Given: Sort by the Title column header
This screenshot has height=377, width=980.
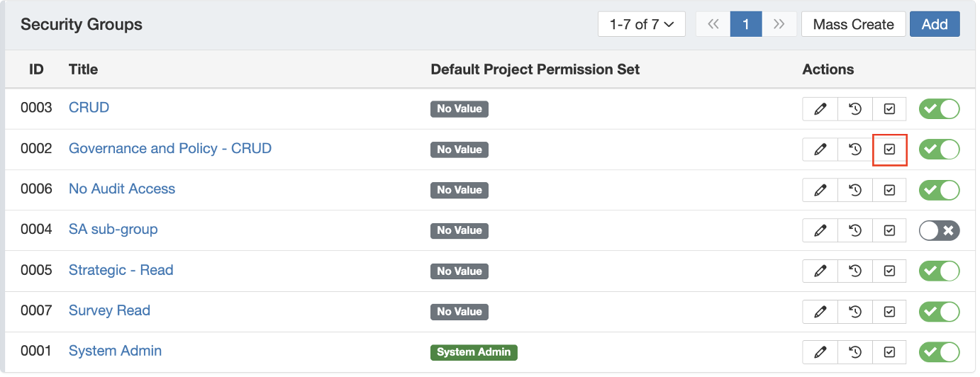Looking at the screenshot, I should click(x=83, y=69).
